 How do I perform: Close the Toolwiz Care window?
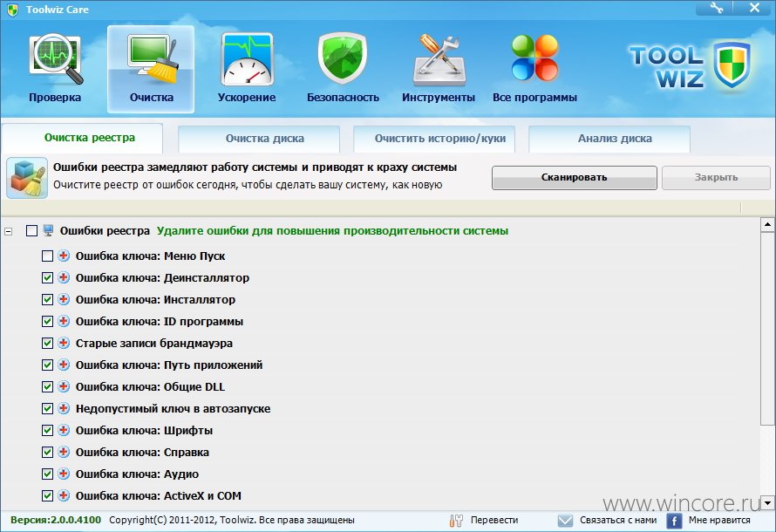click(x=754, y=8)
